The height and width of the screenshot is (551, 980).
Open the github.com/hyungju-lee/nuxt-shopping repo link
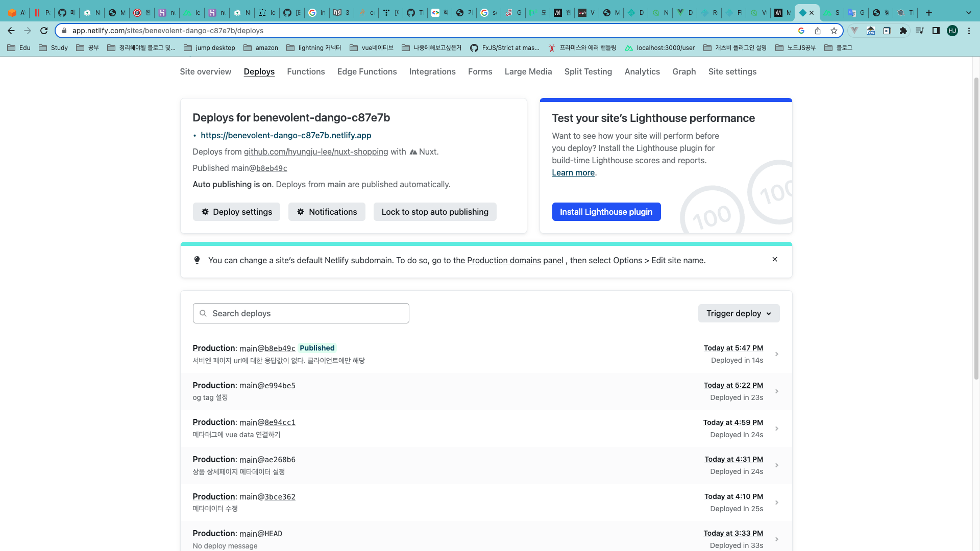click(316, 152)
